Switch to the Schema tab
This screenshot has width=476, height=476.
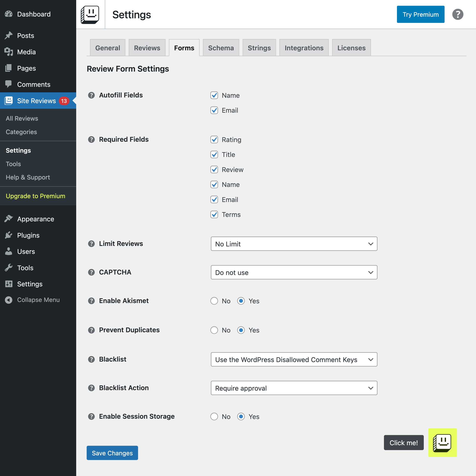[221, 48]
